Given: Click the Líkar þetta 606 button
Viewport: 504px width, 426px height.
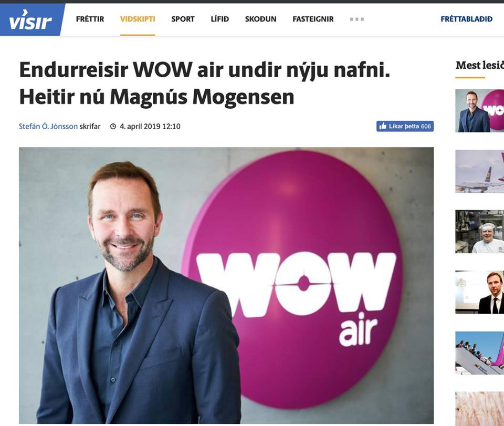Looking at the screenshot, I should (x=405, y=127).
